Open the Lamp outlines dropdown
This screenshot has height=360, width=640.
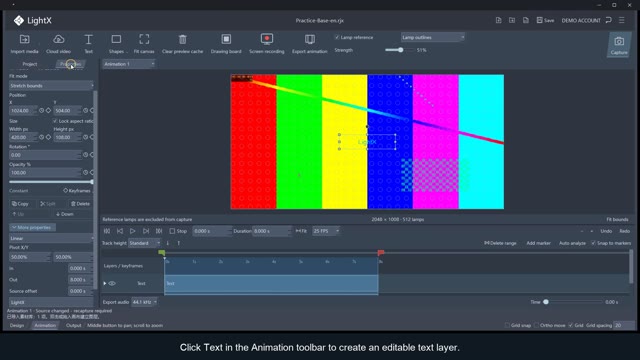433,37
